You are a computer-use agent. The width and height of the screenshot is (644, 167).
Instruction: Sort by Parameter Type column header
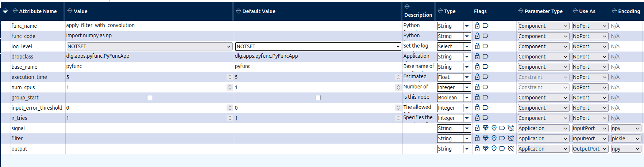pyautogui.click(x=540, y=11)
